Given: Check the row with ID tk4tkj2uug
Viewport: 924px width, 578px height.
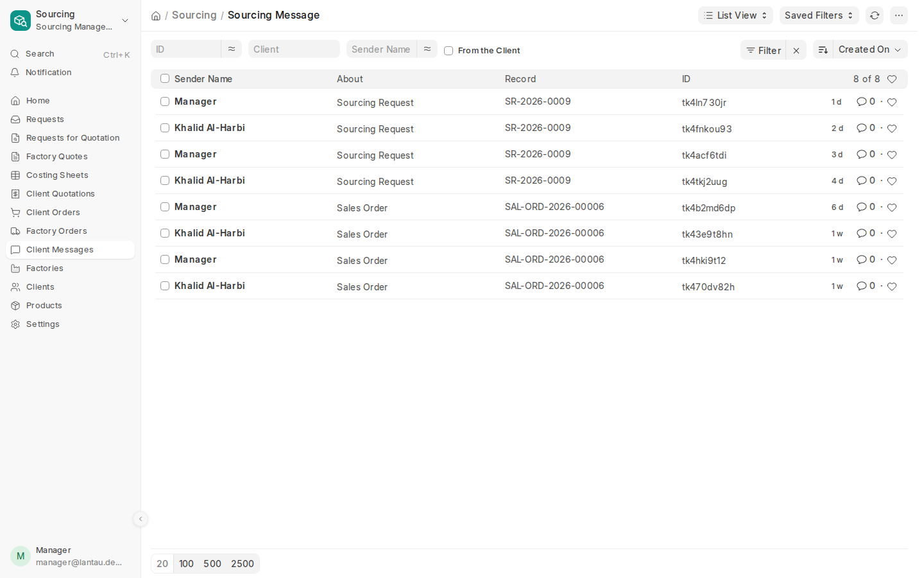Looking at the screenshot, I should point(165,180).
